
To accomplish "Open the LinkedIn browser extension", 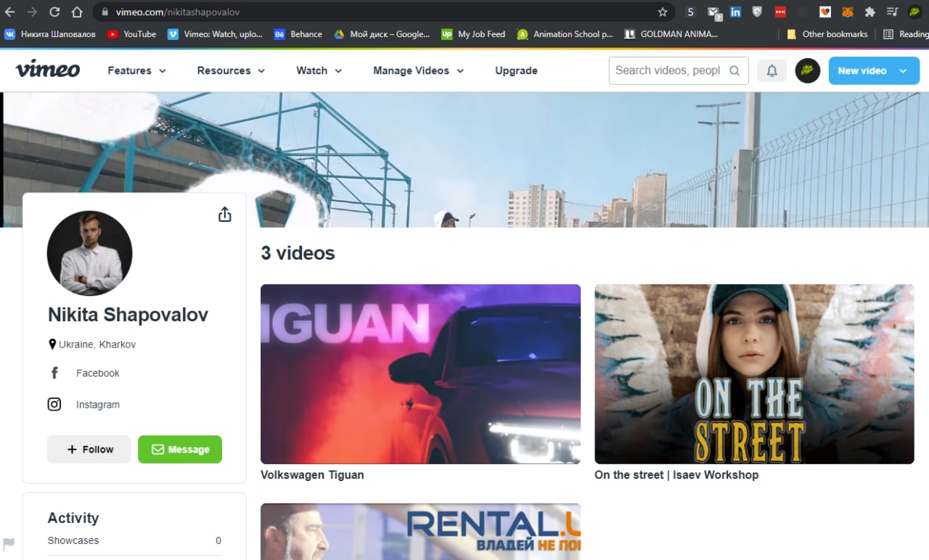I will [x=735, y=12].
